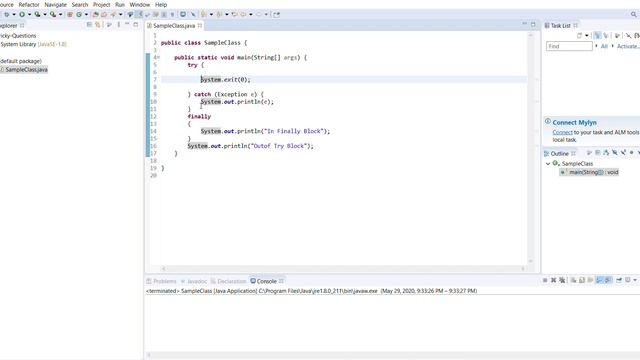Toggle Scheduled presentation in Task List

606,36
